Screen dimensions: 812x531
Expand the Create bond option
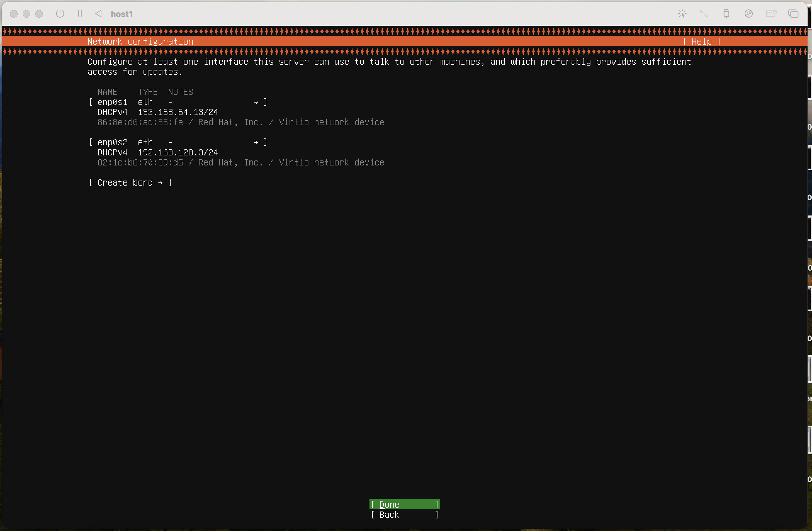click(130, 182)
